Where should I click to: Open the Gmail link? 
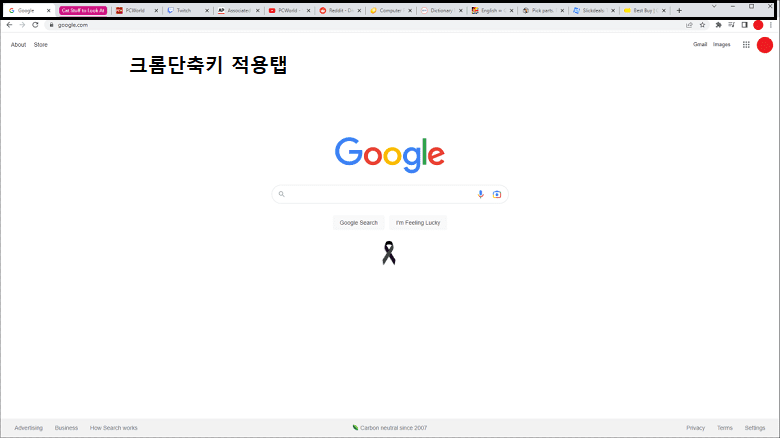(x=700, y=44)
